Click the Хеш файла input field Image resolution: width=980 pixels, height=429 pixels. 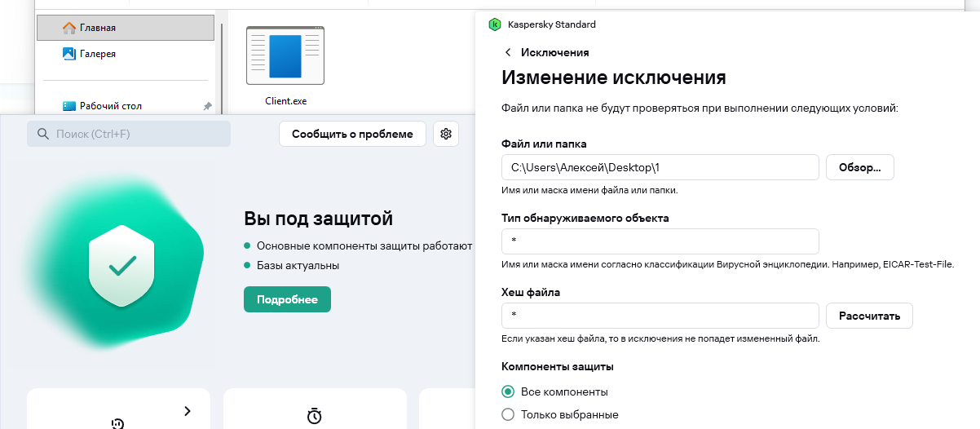tap(660, 316)
